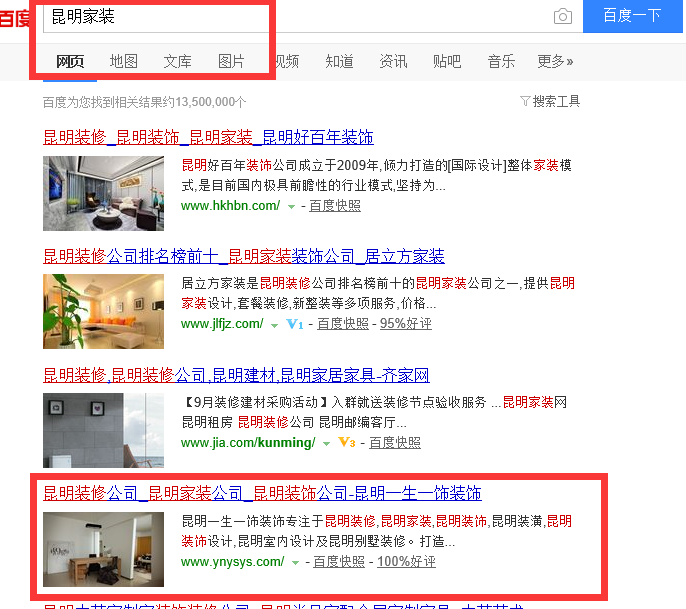Click the 95%好评 rating link
Image resolution: width=686 pixels, height=609 pixels.
(406, 324)
